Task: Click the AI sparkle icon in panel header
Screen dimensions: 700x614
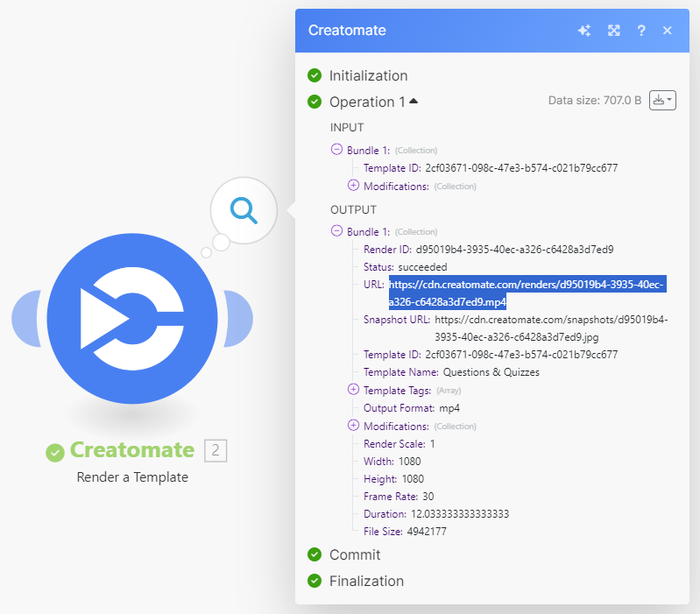Action: [584, 31]
